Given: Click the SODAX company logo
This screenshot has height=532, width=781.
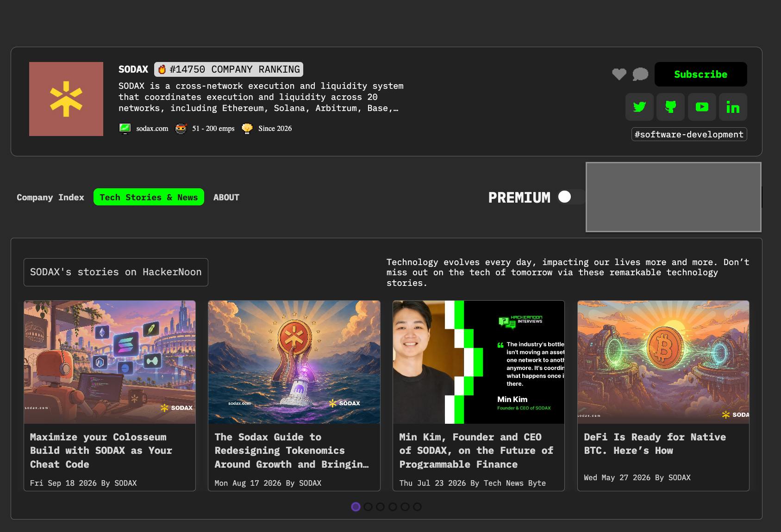Looking at the screenshot, I should pyautogui.click(x=66, y=99).
